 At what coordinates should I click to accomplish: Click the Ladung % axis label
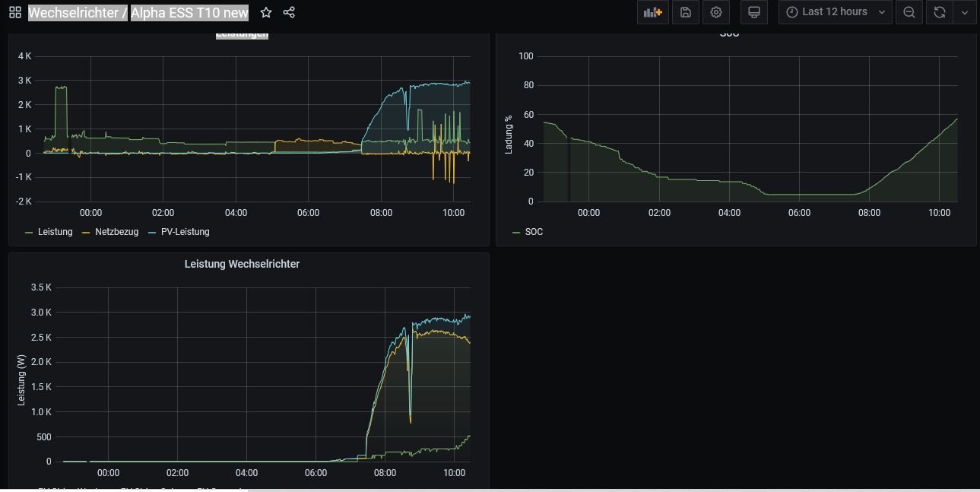point(509,134)
